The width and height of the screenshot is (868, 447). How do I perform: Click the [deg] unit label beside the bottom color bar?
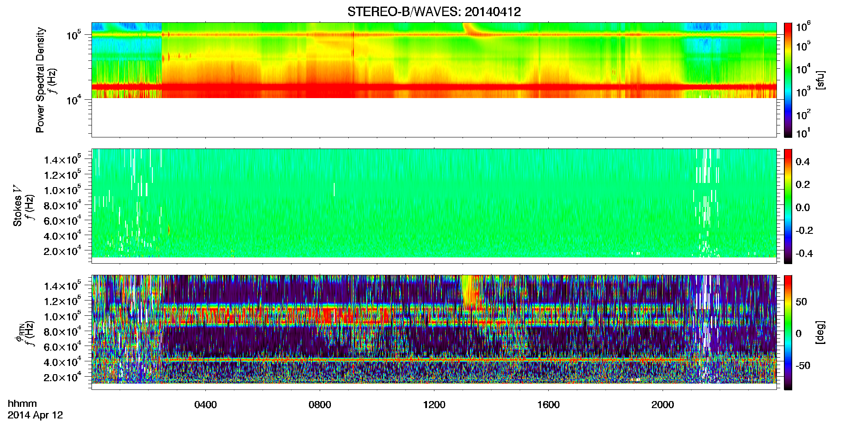pyautogui.click(x=820, y=332)
